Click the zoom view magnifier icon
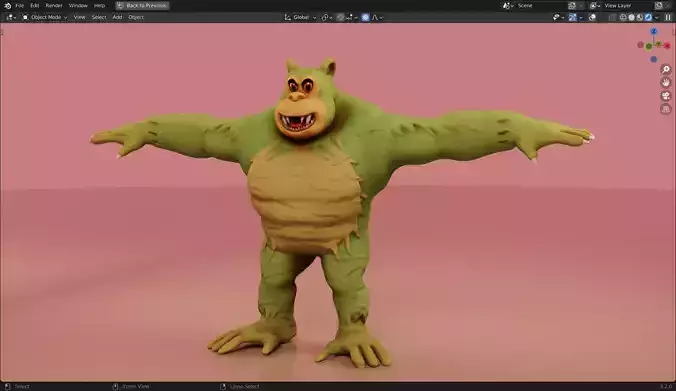This screenshot has height=391, width=676. [x=666, y=69]
